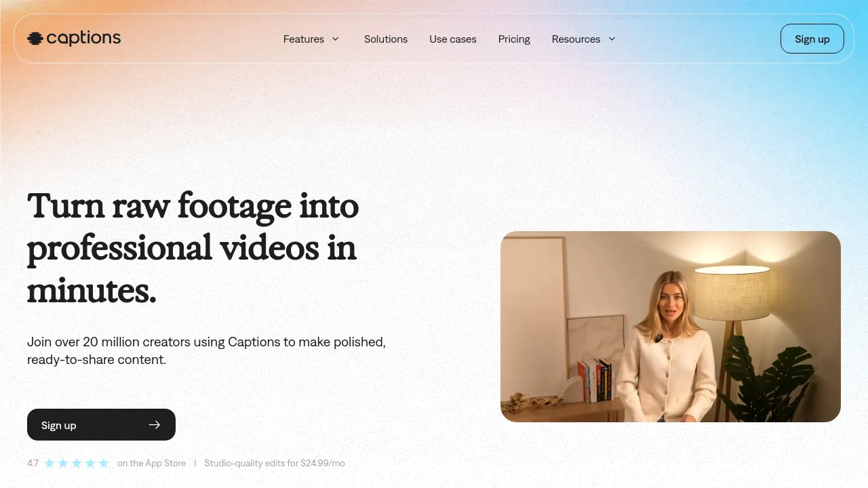The width and height of the screenshot is (868, 488).
Task: Open the Features menu
Action: pos(304,39)
